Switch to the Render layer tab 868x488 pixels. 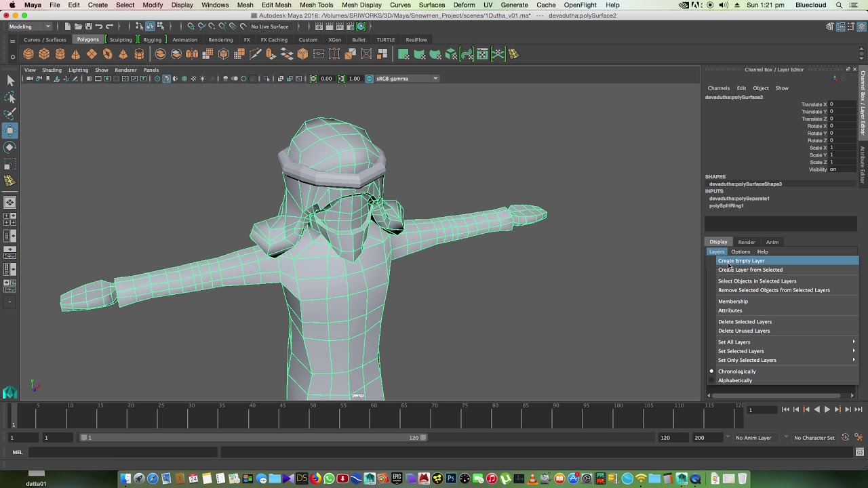tap(747, 242)
